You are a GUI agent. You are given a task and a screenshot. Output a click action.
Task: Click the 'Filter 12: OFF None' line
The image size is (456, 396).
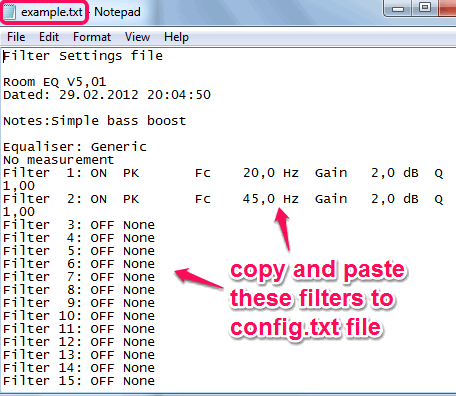[79, 342]
